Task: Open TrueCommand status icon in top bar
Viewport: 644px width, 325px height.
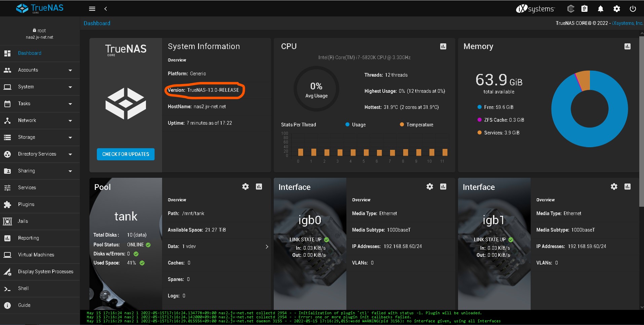Action: point(571,9)
